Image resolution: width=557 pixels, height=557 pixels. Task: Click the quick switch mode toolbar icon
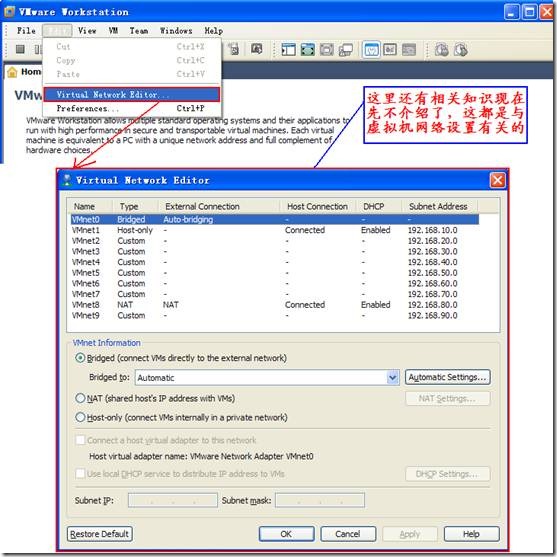(327, 49)
